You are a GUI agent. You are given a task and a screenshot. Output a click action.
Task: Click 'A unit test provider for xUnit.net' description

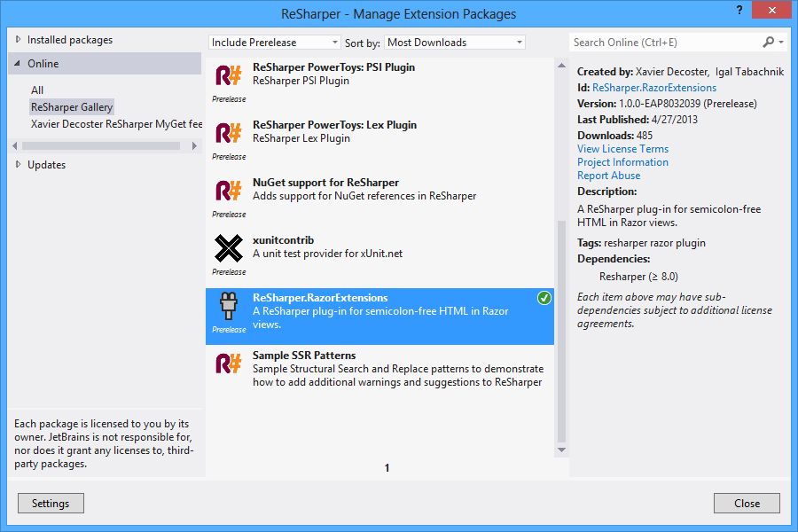tap(327, 254)
